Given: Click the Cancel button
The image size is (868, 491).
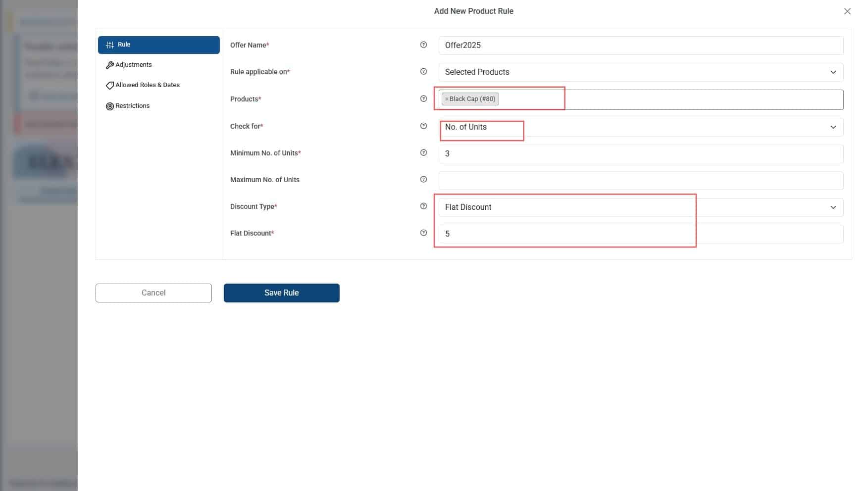Looking at the screenshot, I should pos(153,293).
